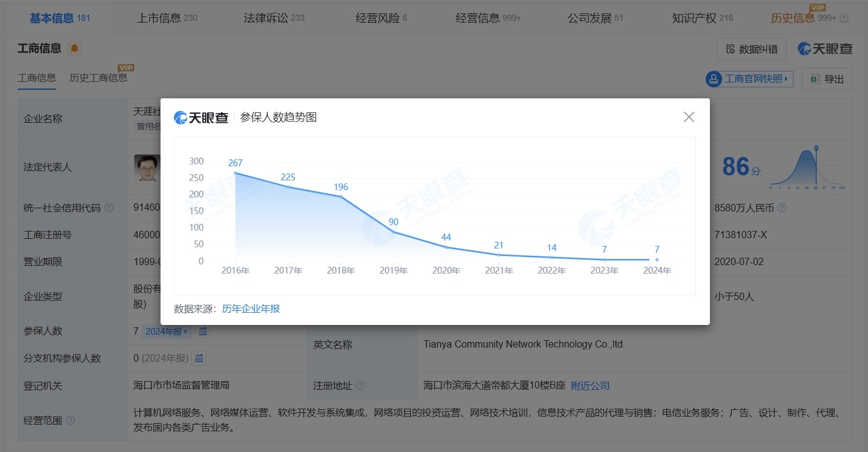Viewport: 868px width, 452px height.
Task: Click the score distribution curve chart
Action: [808, 168]
